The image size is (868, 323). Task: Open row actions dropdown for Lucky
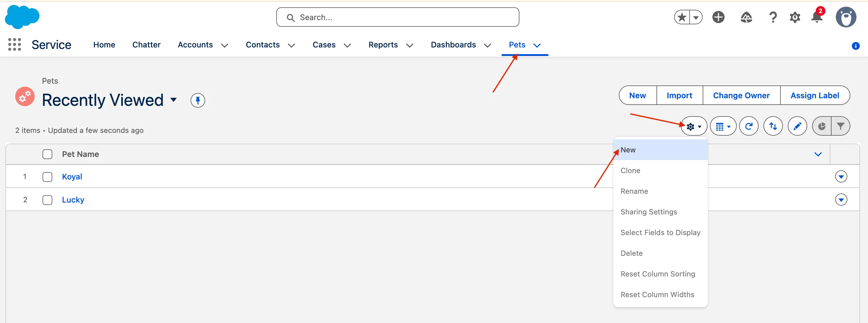[x=841, y=200]
